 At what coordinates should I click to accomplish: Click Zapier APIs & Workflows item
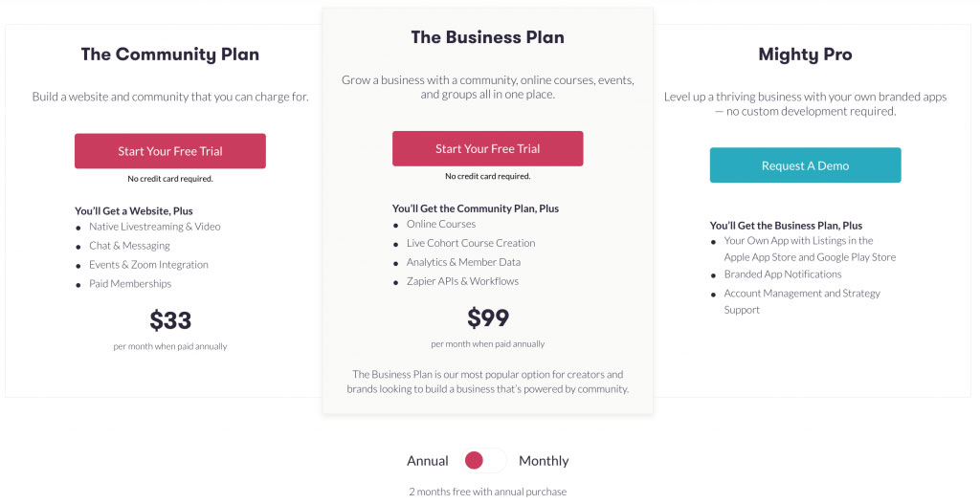pyautogui.click(x=462, y=281)
